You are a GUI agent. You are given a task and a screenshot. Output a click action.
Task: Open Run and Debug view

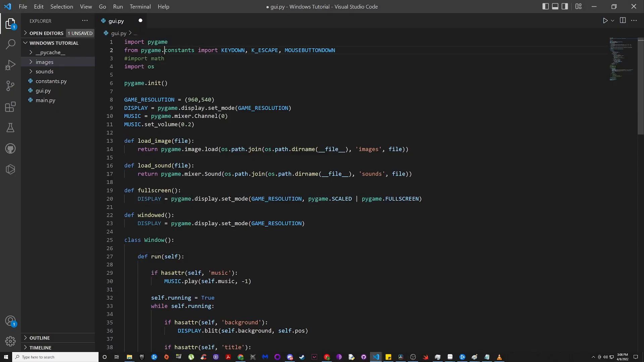[10, 65]
